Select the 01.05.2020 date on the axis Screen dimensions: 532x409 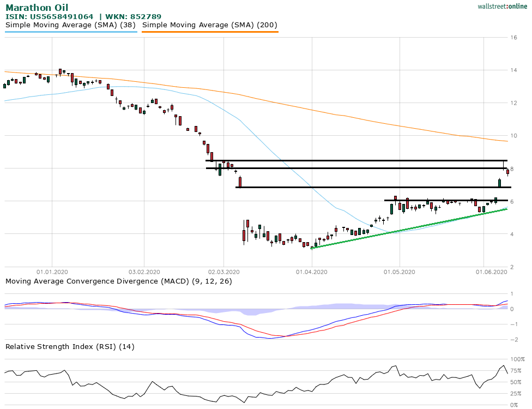(x=400, y=272)
